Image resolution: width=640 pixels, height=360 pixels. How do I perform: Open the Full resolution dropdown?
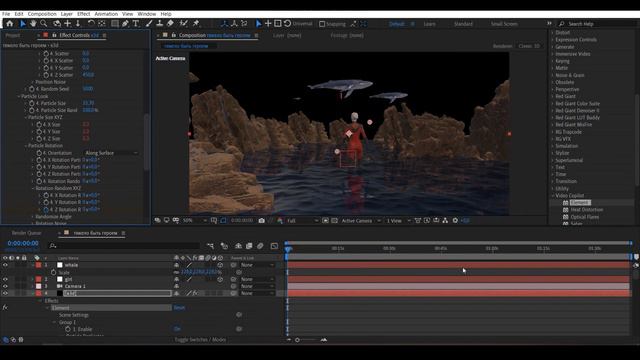coord(302,220)
